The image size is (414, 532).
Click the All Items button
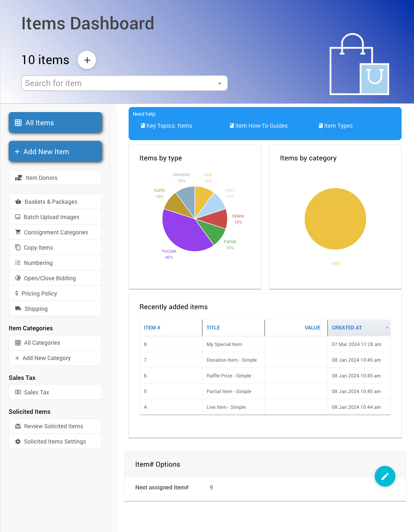(x=55, y=123)
